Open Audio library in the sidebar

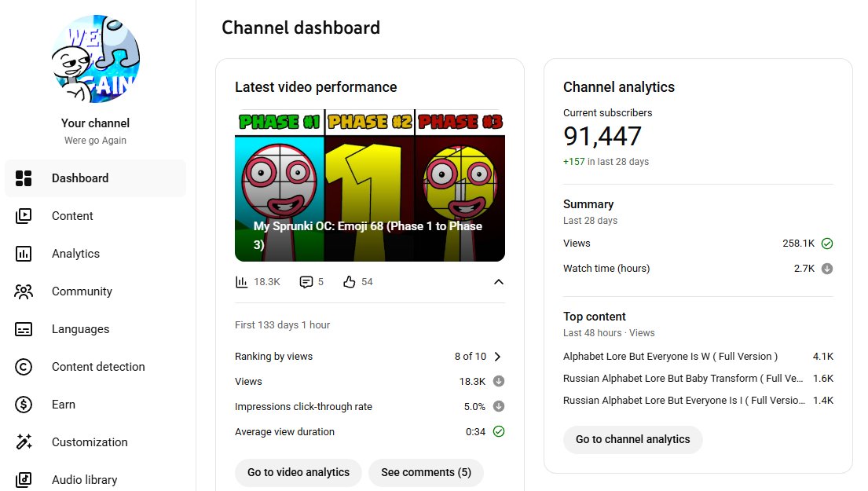(x=95, y=479)
